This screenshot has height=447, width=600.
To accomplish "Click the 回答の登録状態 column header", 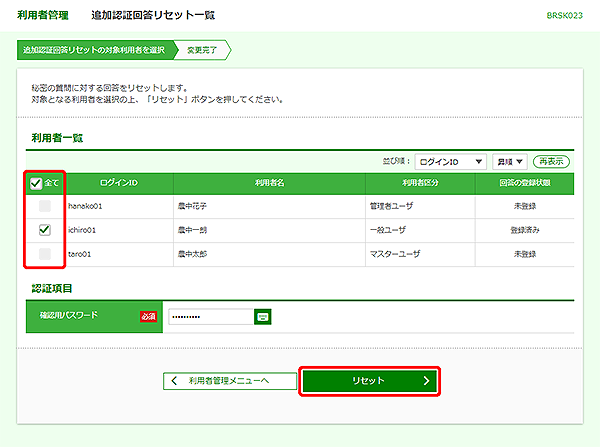I will (x=525, y=183).
